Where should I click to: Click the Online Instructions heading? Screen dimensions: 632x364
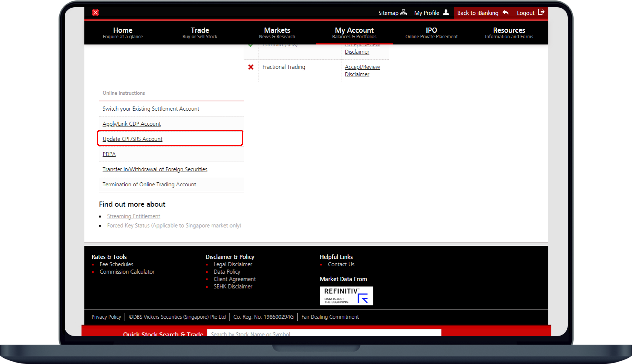(x=124, y=93)
